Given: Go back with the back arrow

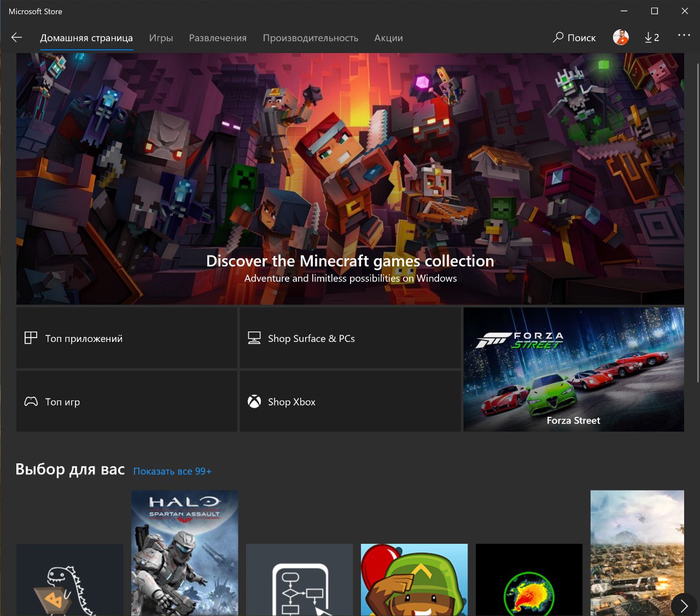Looking at the screenshot, I should point(16,37).
